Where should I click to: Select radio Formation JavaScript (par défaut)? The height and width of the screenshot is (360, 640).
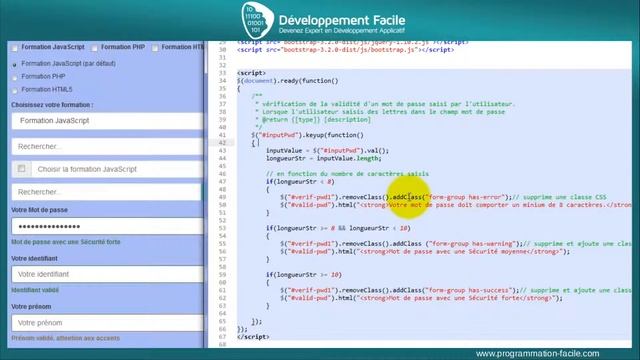pyautogui.click(x=15, y=64)
